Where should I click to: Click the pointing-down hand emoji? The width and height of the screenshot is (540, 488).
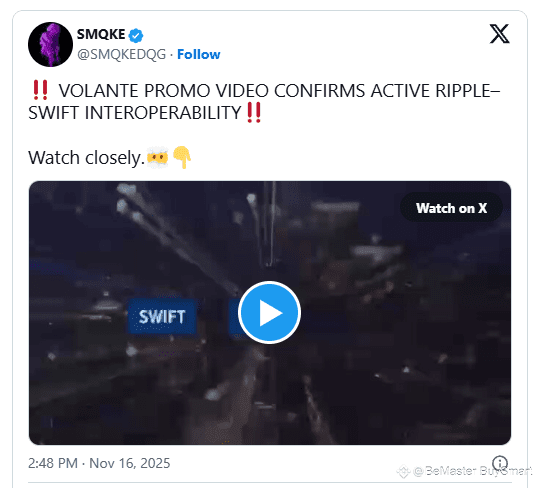point(181,157)
